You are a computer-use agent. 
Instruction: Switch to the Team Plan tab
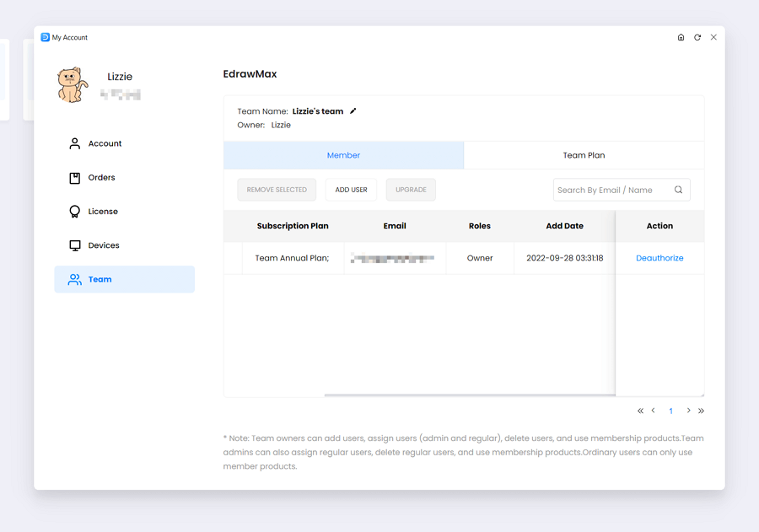click(x=584, y=155)
